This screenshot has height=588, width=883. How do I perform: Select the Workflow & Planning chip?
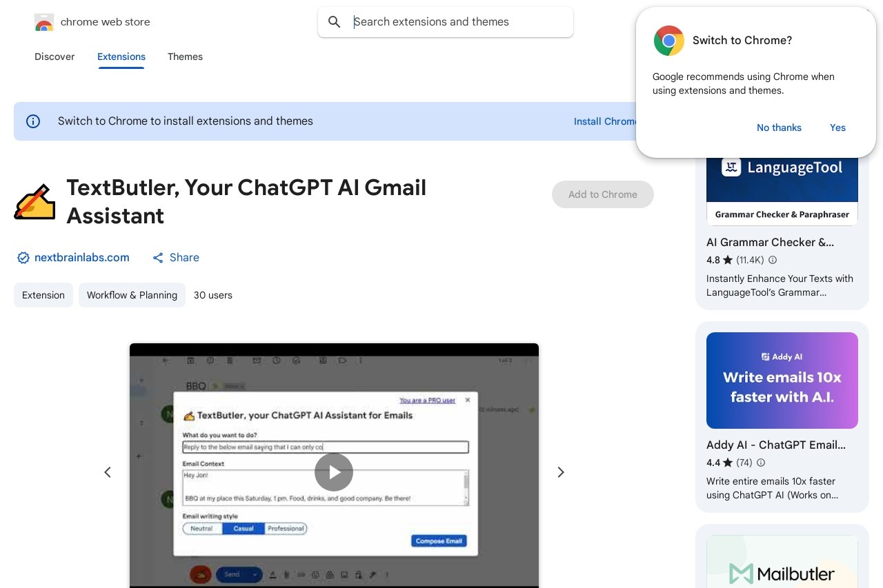coord(132,295)
